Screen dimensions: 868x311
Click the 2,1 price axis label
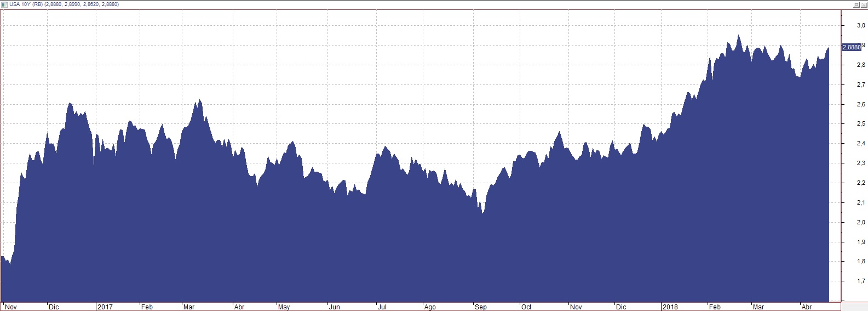pyautogui.click(x=861, y=203)
